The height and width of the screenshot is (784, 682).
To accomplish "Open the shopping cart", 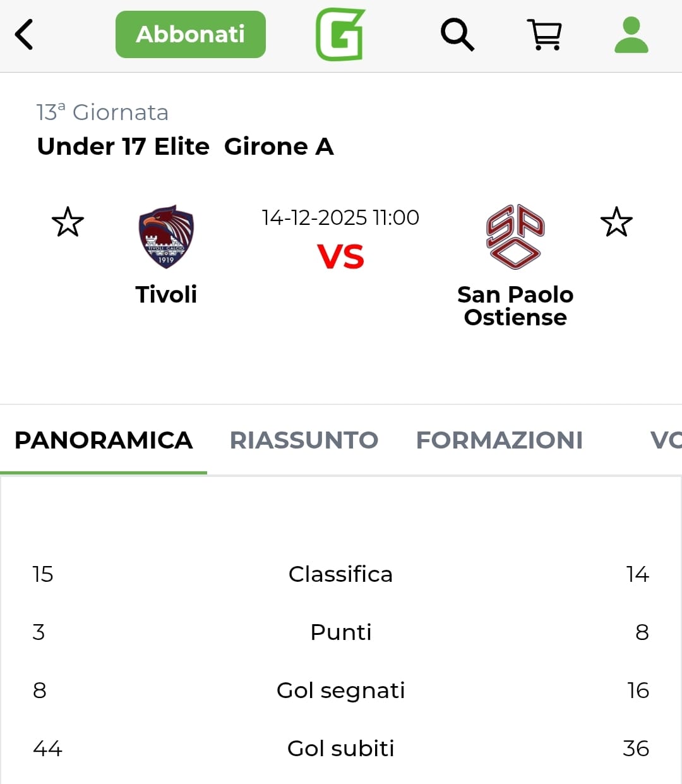I will point(544,35).
